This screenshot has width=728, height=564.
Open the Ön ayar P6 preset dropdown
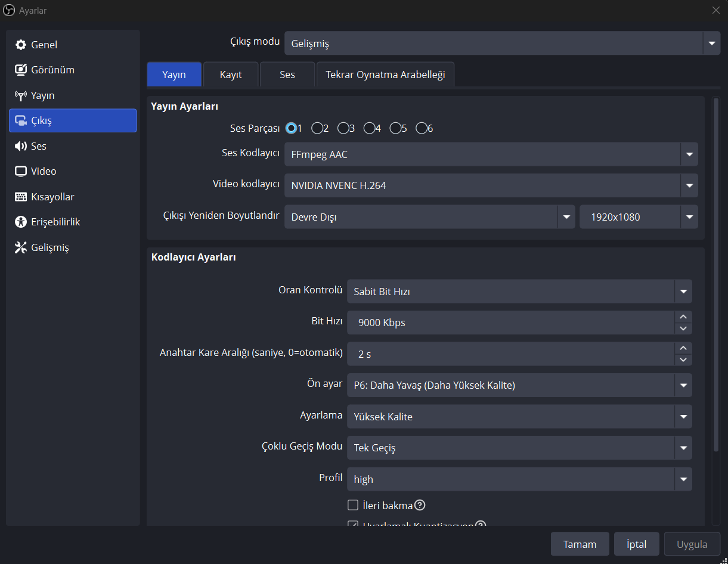point(519,385)
